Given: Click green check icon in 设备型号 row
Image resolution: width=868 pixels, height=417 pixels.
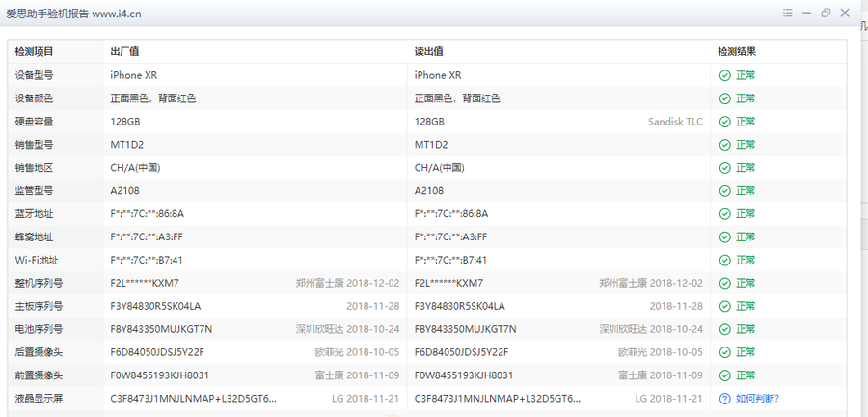Looking at the screenshot, I should point(724,75).
